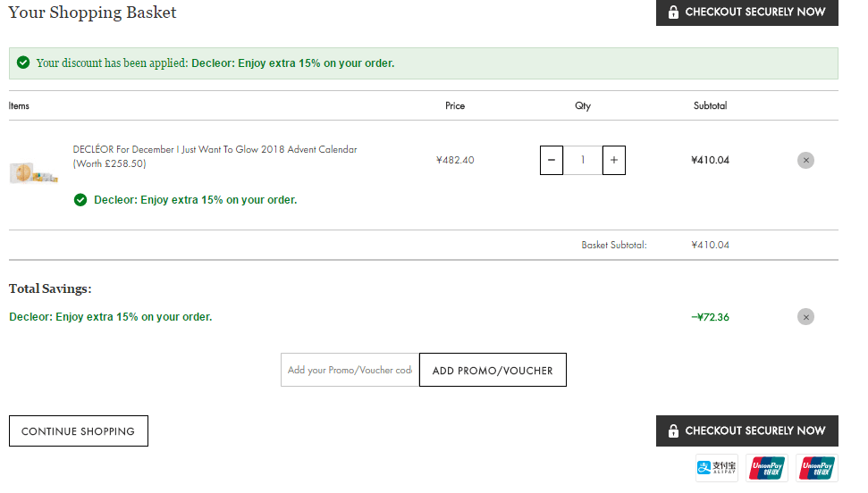This screenshot has width=868, height=493.
Task: Click the Add Promo/Voucher button
Action: 493,370
